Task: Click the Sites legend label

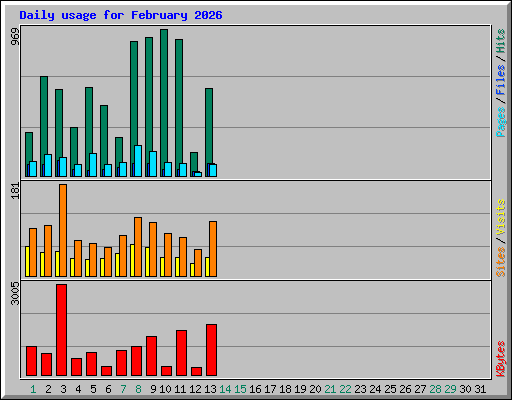Action: click(501, 262)
